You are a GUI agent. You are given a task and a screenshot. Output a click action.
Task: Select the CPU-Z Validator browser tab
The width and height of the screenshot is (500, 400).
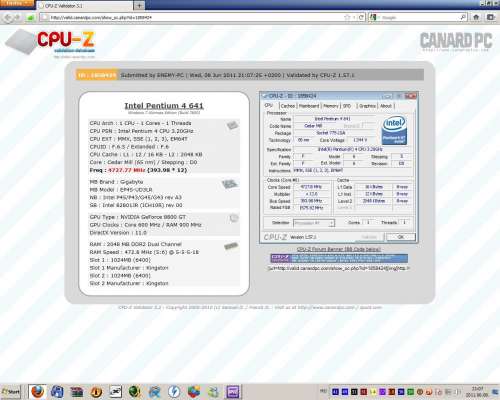tap(84, 6)
